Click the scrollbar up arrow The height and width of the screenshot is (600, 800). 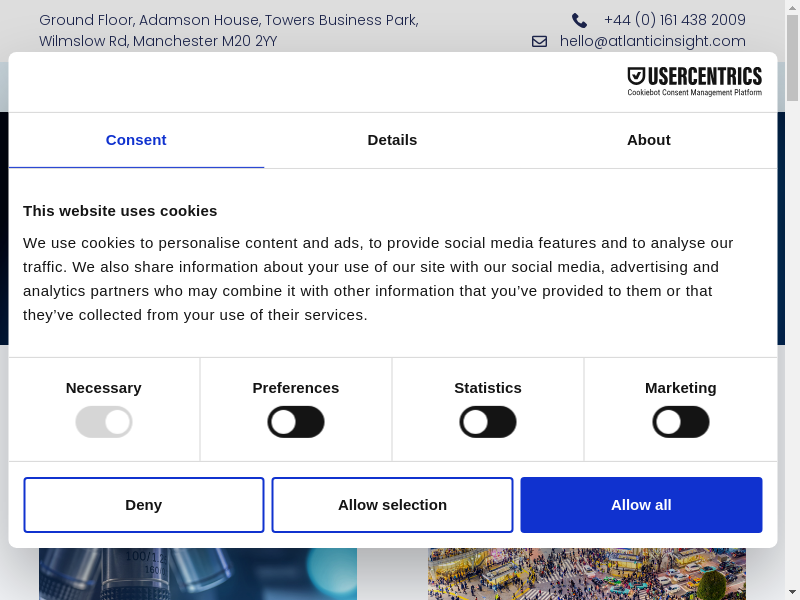tap(792, 8)
